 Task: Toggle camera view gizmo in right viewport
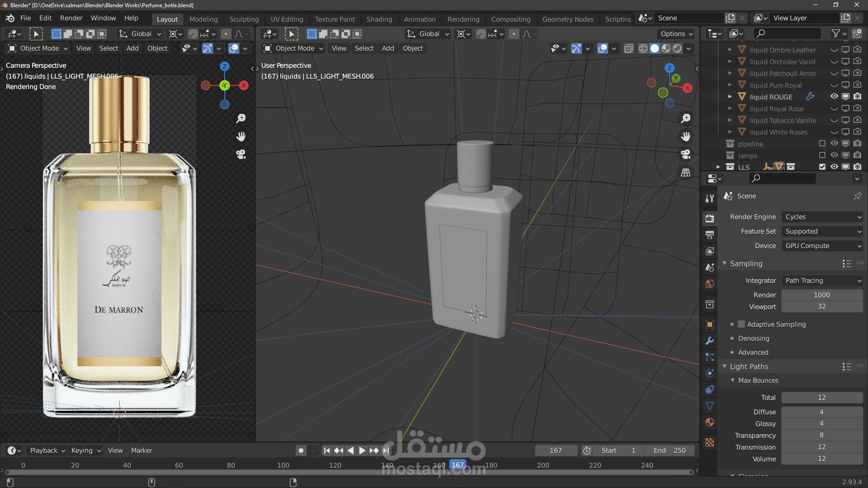click(686, 155)
